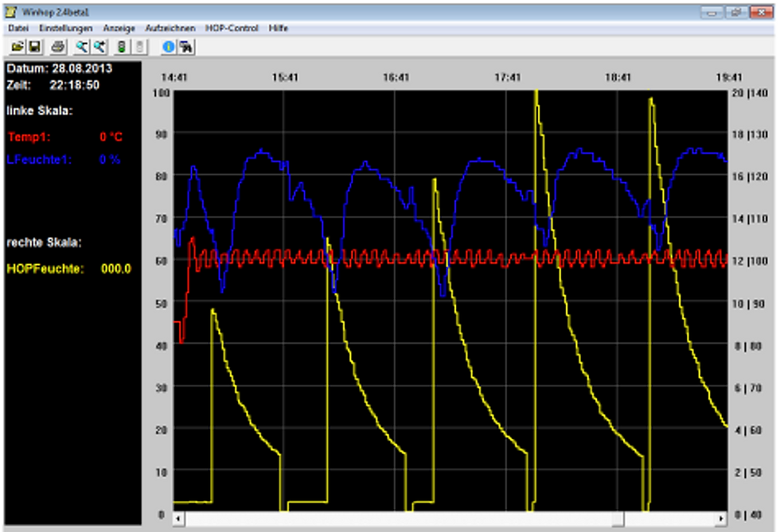Click the chart scrollbar left arrow

pyautogui.click(x=179, y=519)
